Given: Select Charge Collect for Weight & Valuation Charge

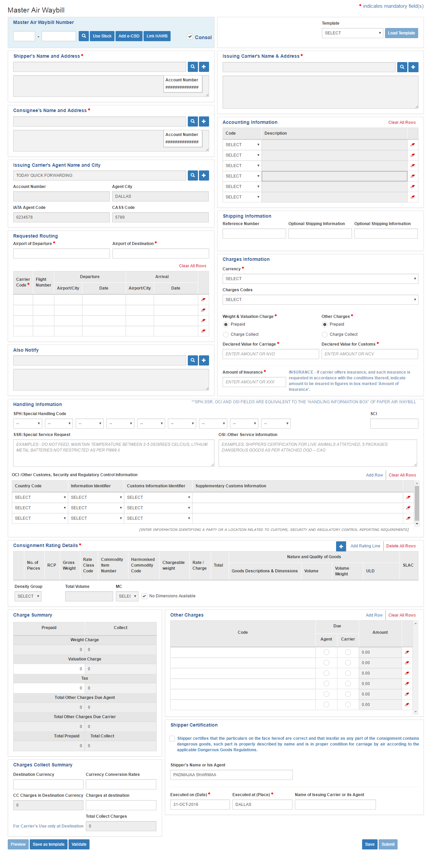Looking at the screenshot, I should 226,334.
